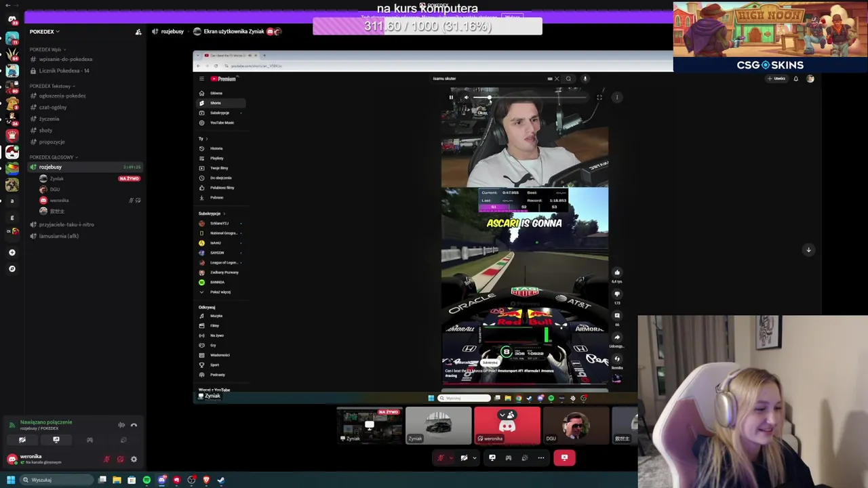Image resolution: width=868 pixels, height=488 pixels.
Task: Unmute microphone in the user panel
Action: coord(106,459)
